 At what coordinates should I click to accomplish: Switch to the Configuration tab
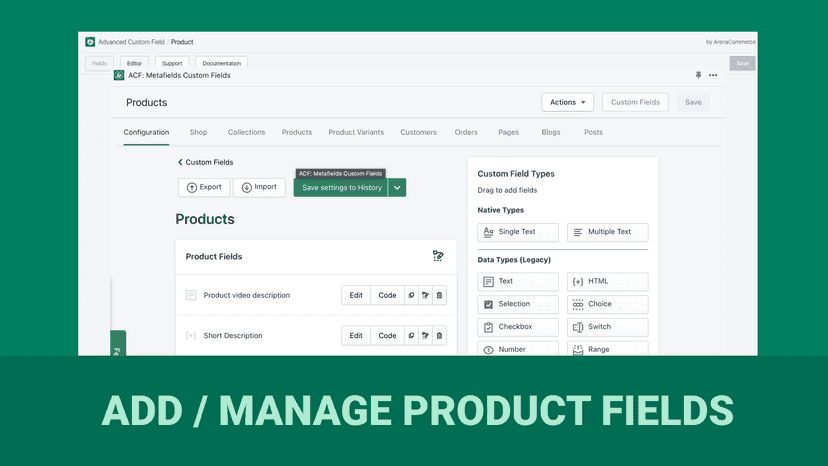(146, 132)
